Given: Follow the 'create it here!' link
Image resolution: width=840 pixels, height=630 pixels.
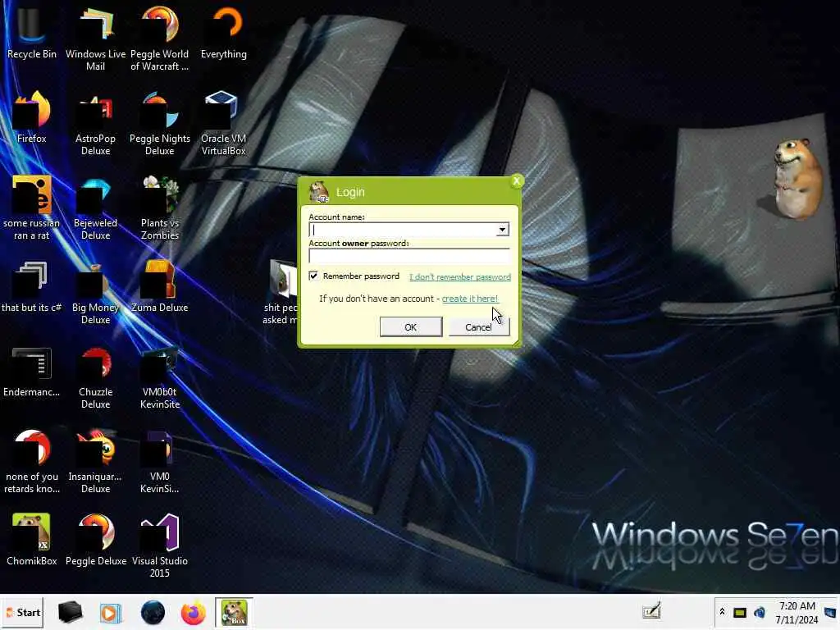Looking at the screenshot, I should tap(470, 299).
